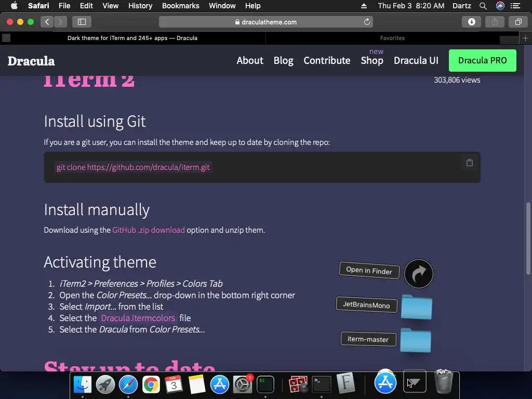
Task: Open the Help menu
Action: (x=253, y=6)
